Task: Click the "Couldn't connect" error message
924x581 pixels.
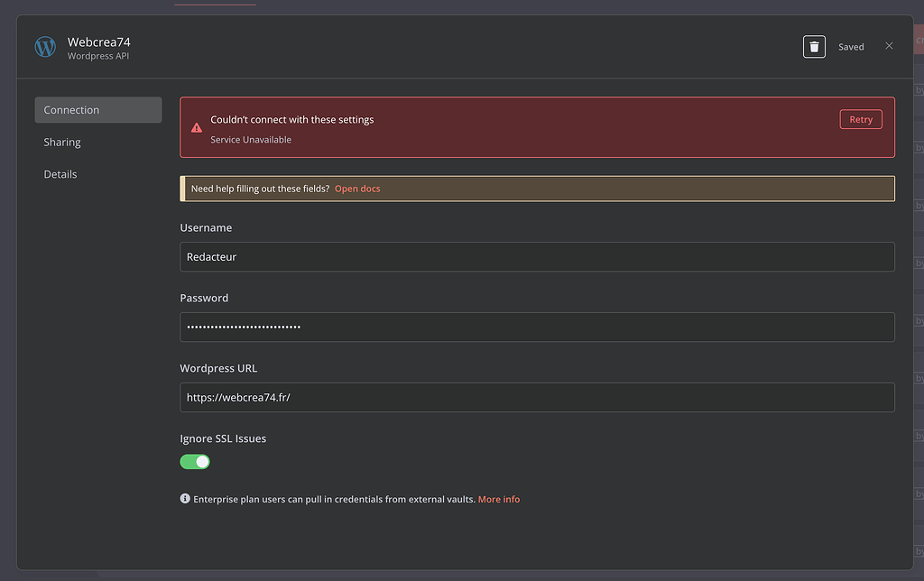Action: point(291,119)
